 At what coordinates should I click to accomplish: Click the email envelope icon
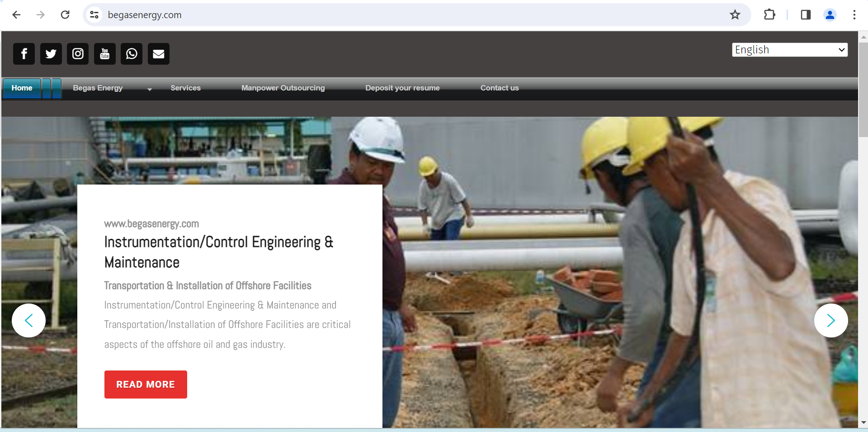tap(159, 54)
